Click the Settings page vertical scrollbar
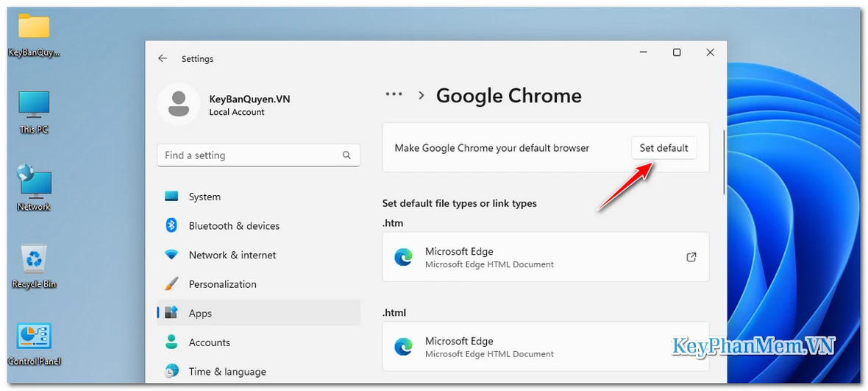Image resolution: width=868 pixels, height=391 pixels. click(724, 162)
